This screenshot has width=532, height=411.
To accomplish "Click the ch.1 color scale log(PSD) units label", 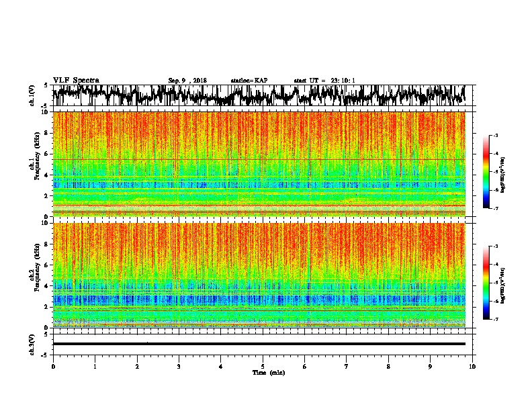I will [503, 175].
